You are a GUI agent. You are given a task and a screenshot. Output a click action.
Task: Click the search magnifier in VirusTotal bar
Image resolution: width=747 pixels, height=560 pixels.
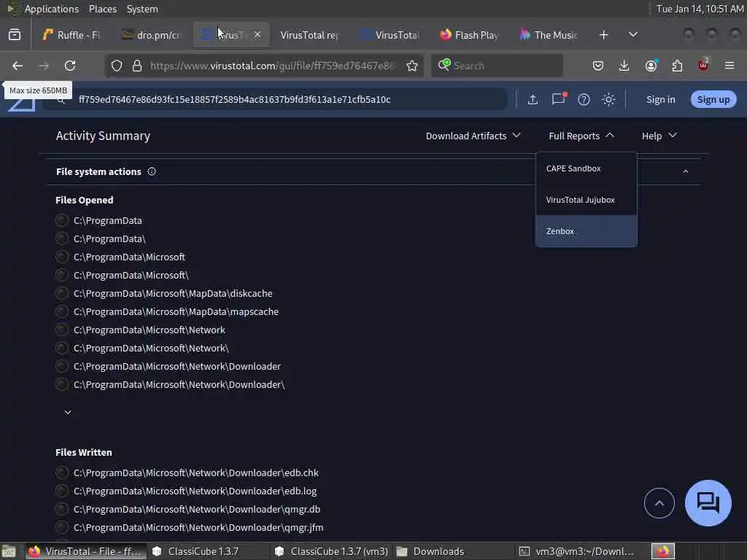61,101
